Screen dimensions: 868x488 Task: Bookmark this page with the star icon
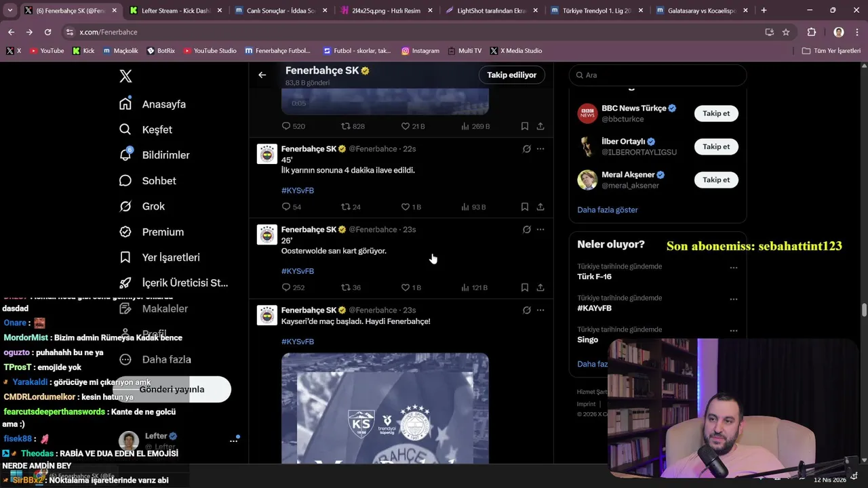(786, 32)
